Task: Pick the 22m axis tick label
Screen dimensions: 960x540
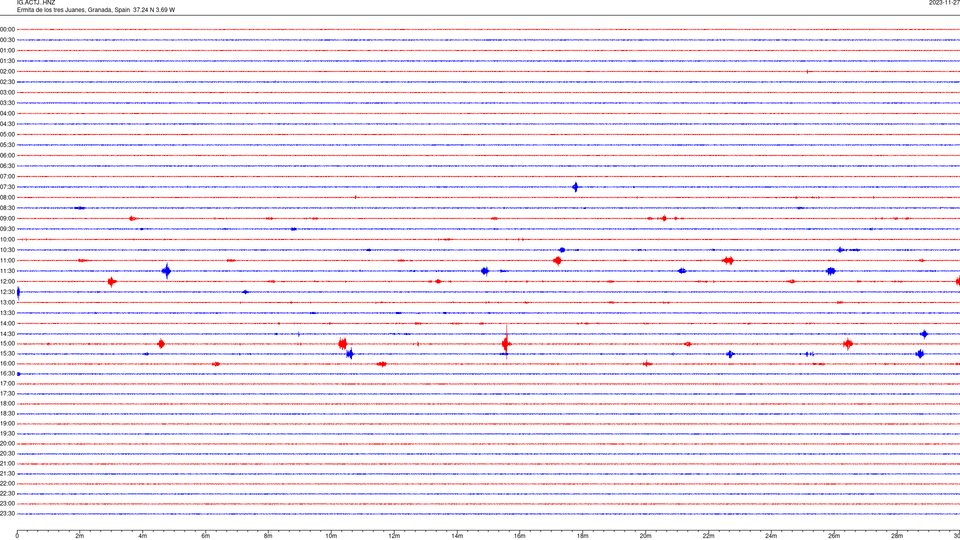Action: click(708, 536)
